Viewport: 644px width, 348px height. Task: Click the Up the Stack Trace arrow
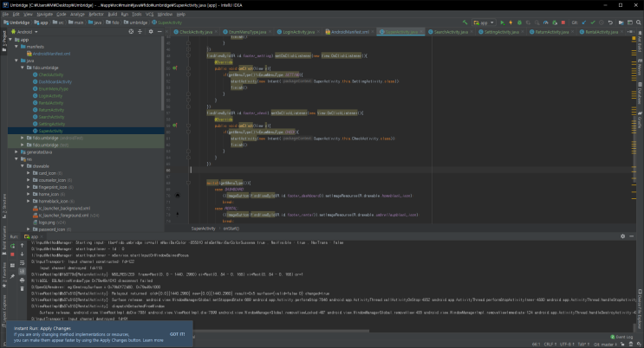click(23, 245)
